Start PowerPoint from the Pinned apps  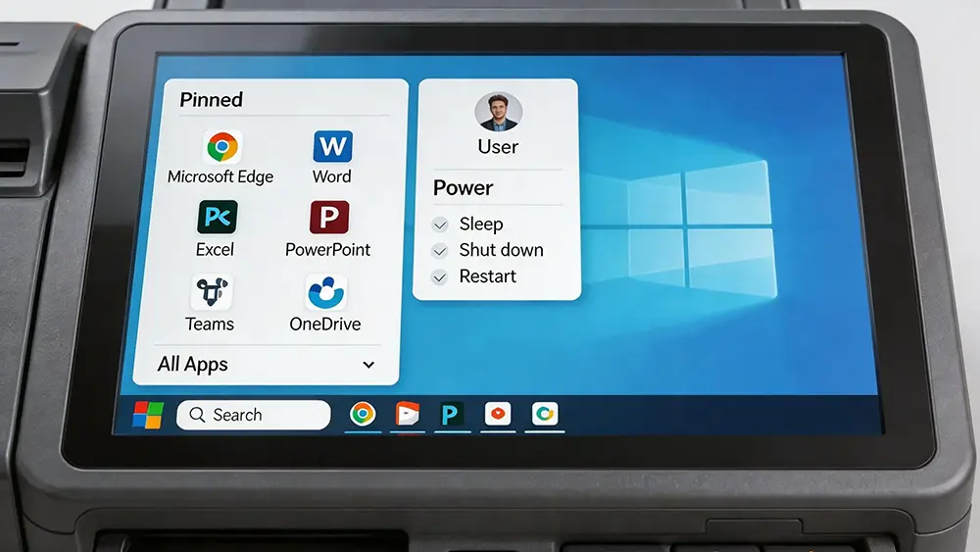point(328,218)
